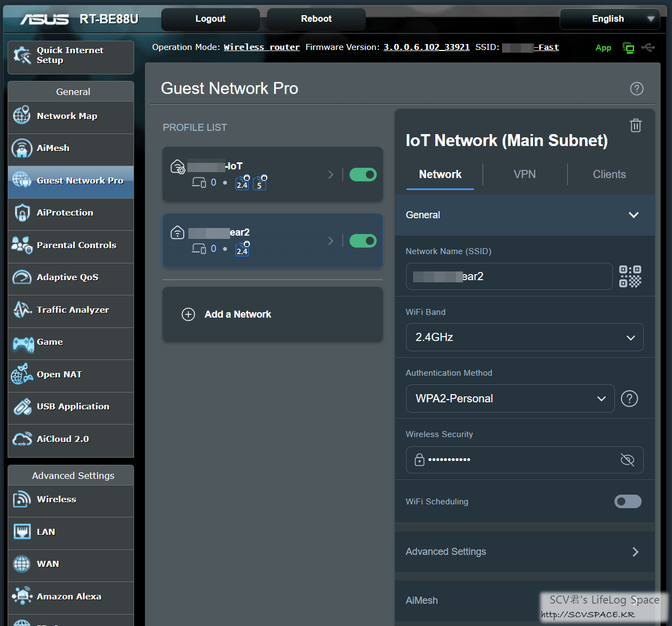Click the Authentication Method help icon

629,399
